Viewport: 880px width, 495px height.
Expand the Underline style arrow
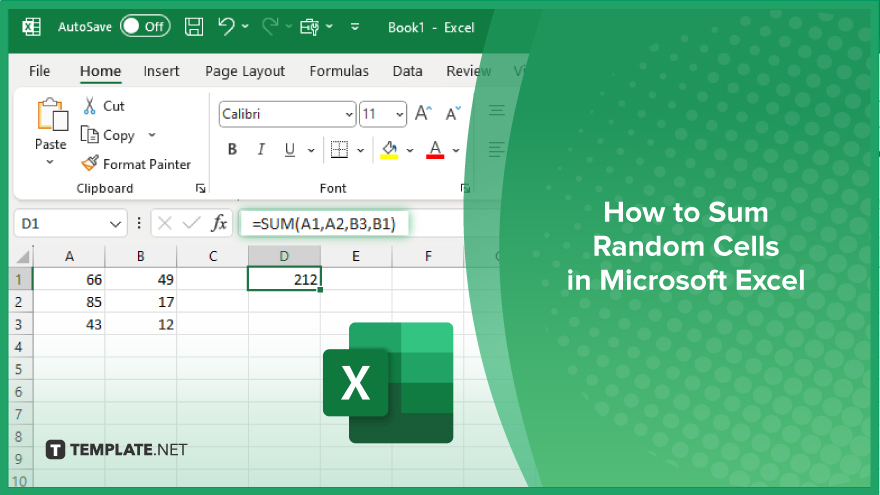pos(311,150)
